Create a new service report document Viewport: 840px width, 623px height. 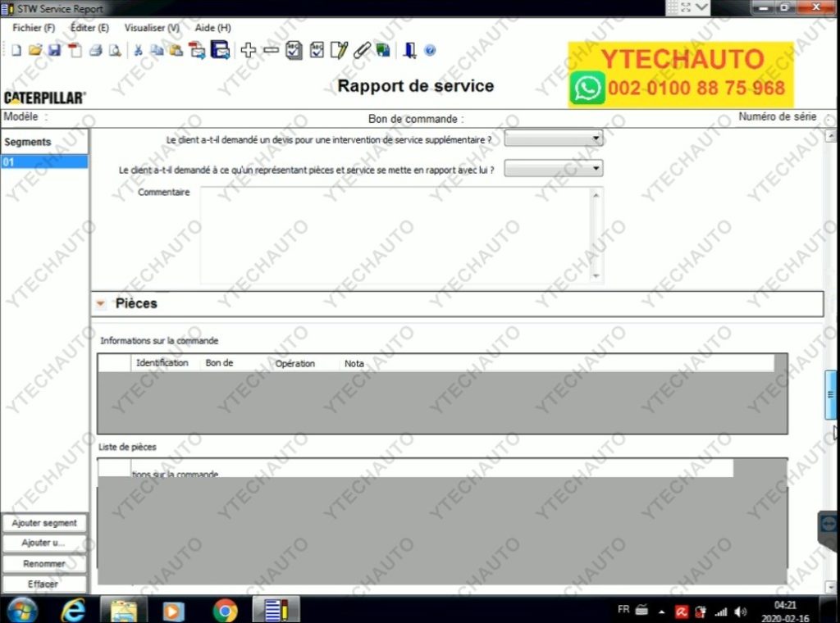pos(16,50)
